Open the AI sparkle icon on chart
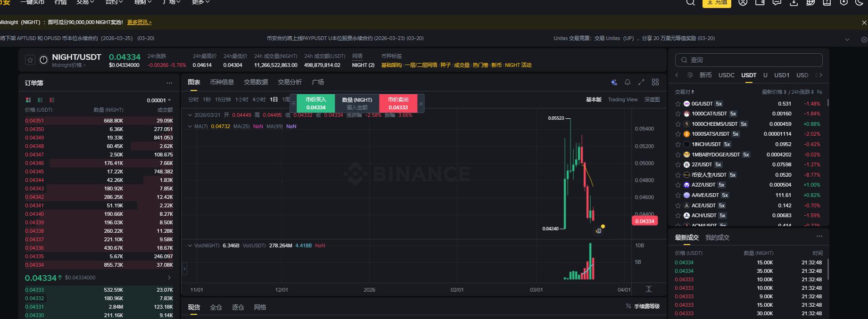 point(614,82)
